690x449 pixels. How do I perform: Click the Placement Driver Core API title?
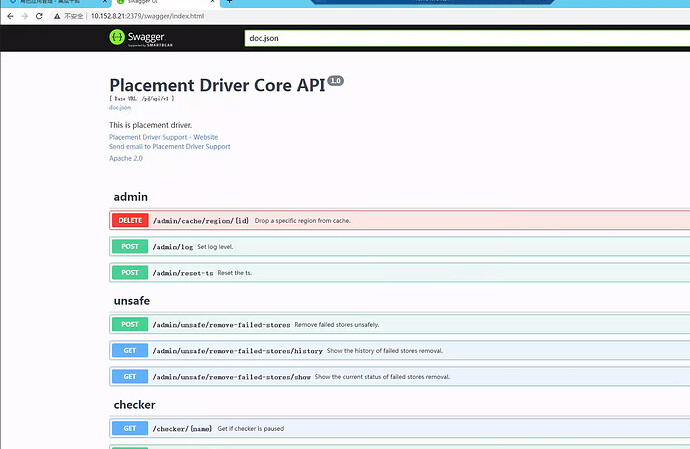(x=217, y=85)
